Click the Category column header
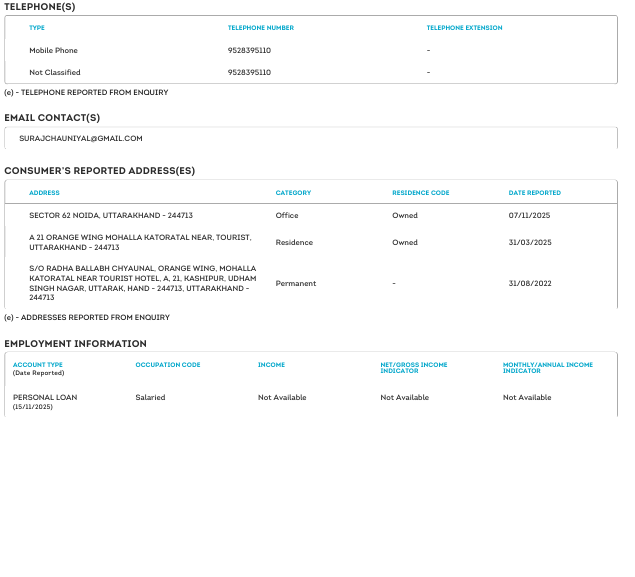 (x=293, y=192)
